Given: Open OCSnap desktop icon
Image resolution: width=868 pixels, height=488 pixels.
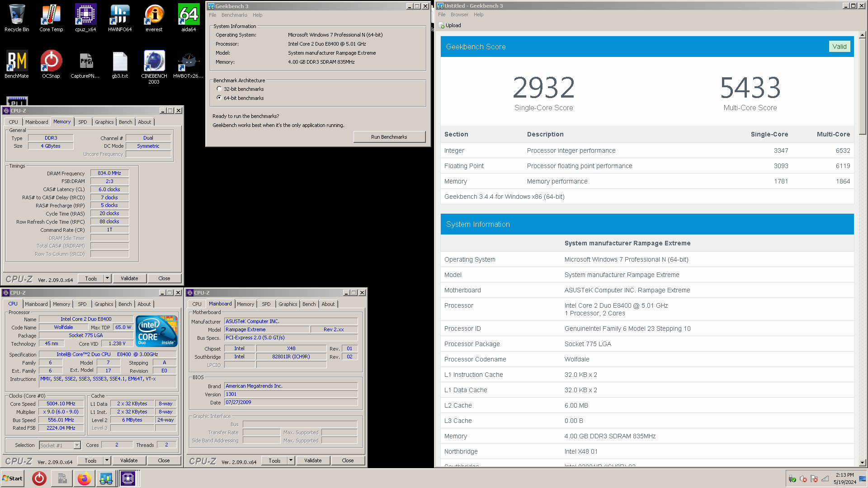Looking at the screenshot, I should tap(51, 64).
